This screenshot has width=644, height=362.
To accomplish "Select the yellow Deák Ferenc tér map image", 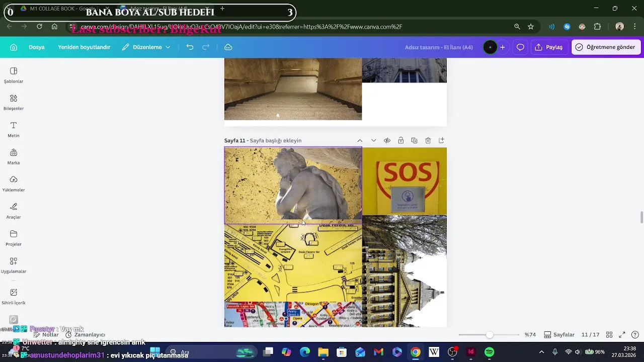I will [293, 263].
